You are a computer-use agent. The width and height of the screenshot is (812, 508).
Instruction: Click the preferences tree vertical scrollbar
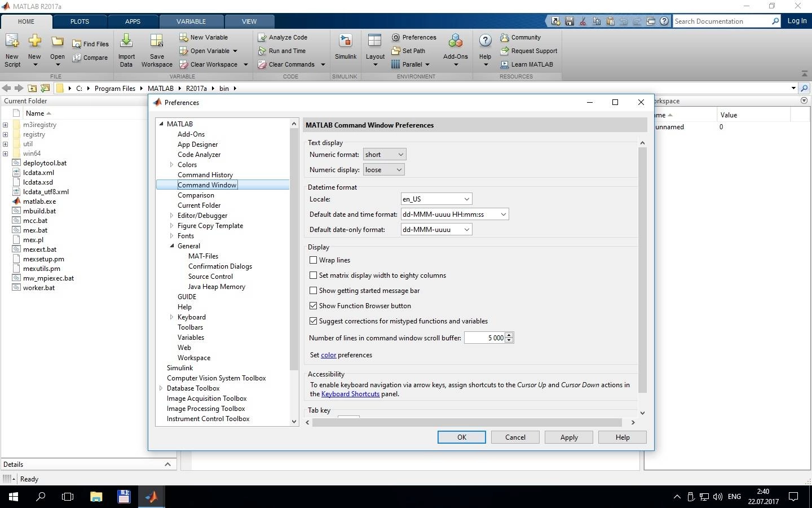[294, 248]
